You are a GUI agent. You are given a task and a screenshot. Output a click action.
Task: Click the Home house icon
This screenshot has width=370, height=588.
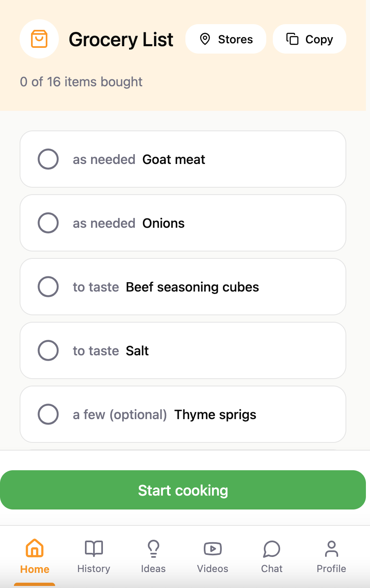pos(35,548)
